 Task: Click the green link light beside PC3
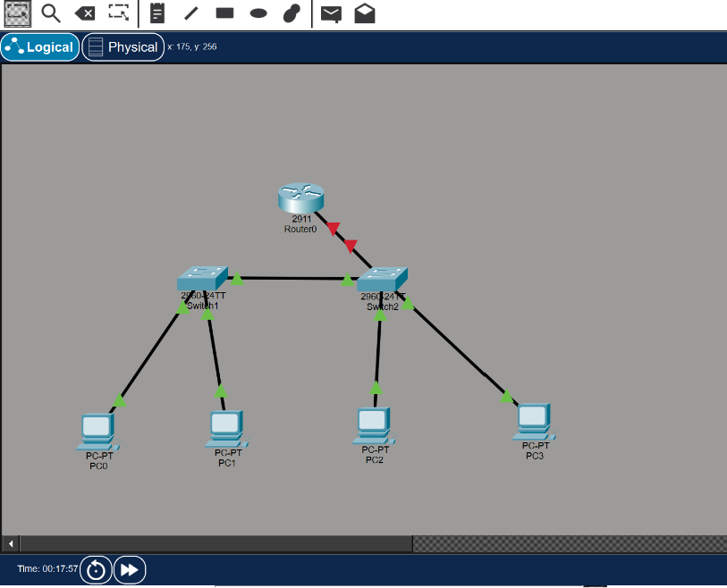coord(507,396)
